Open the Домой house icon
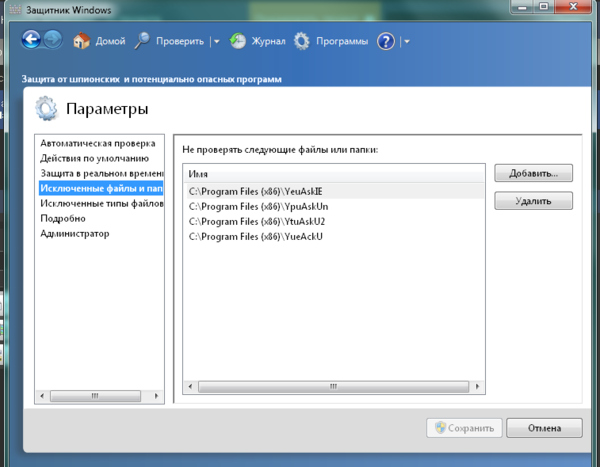Viewport: 600px width, 467px height. point(82,41)
